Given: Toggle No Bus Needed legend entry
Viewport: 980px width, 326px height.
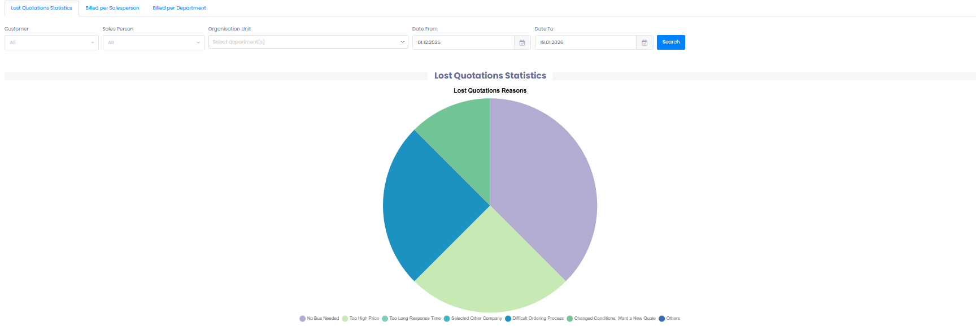Looking at the screenshot, I should [319, 319].
